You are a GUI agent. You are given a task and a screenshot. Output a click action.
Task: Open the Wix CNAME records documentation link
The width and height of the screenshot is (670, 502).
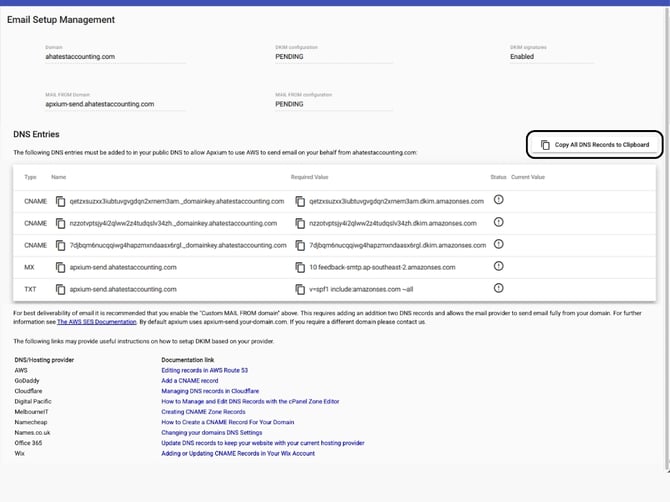click(238, 453)
